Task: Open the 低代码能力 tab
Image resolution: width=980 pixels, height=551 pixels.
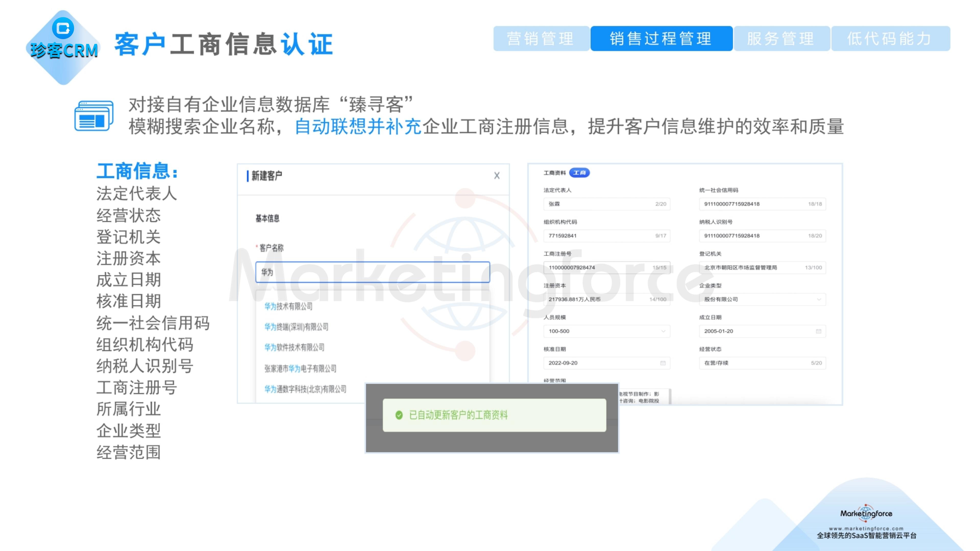Action: (x=890, y=39)
